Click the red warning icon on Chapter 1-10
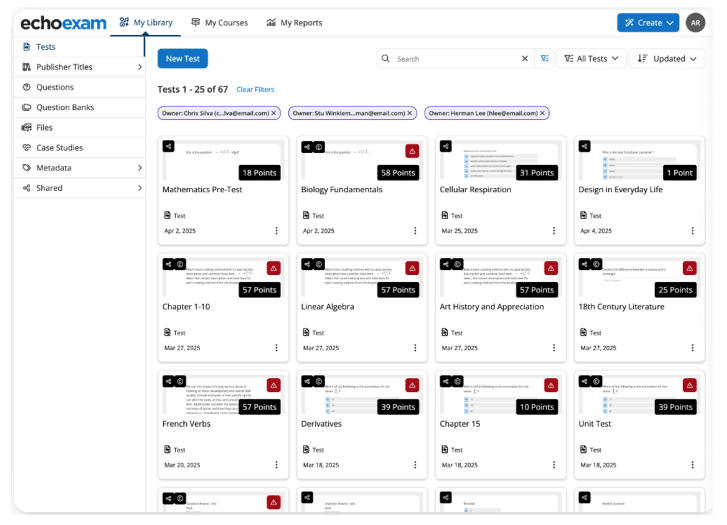 [x=274, y=268]
